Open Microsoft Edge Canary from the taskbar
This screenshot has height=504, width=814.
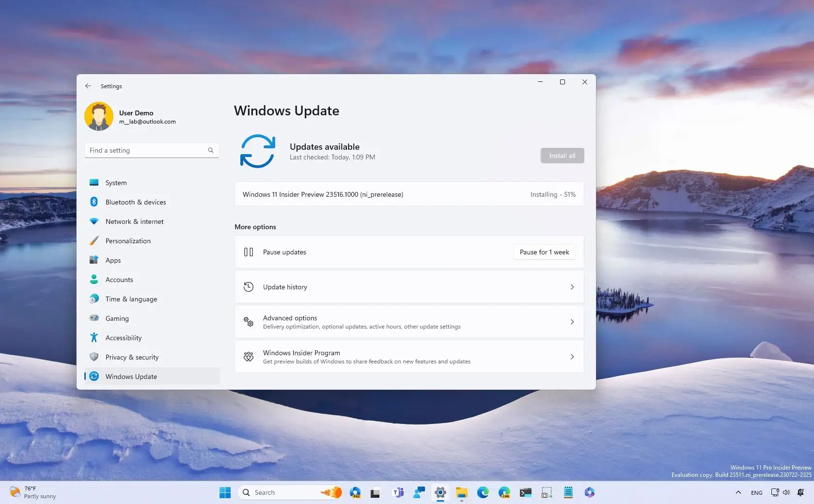(504, 492)
